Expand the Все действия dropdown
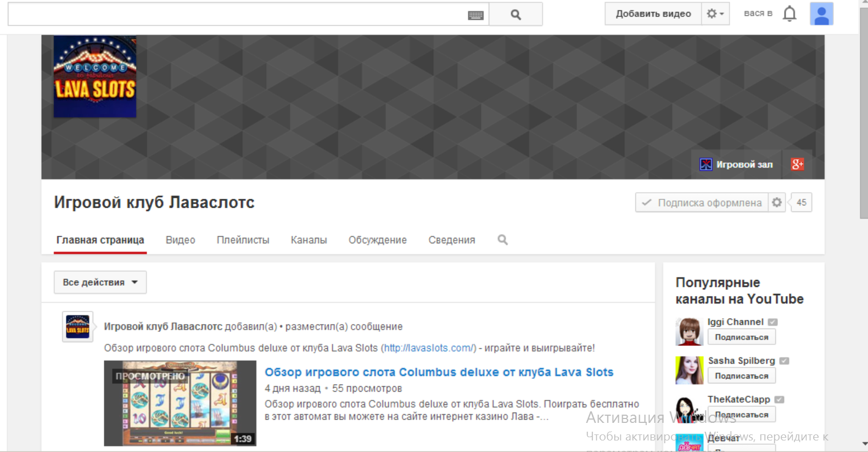This screenshot has height=452, width=868. (100, 282)
